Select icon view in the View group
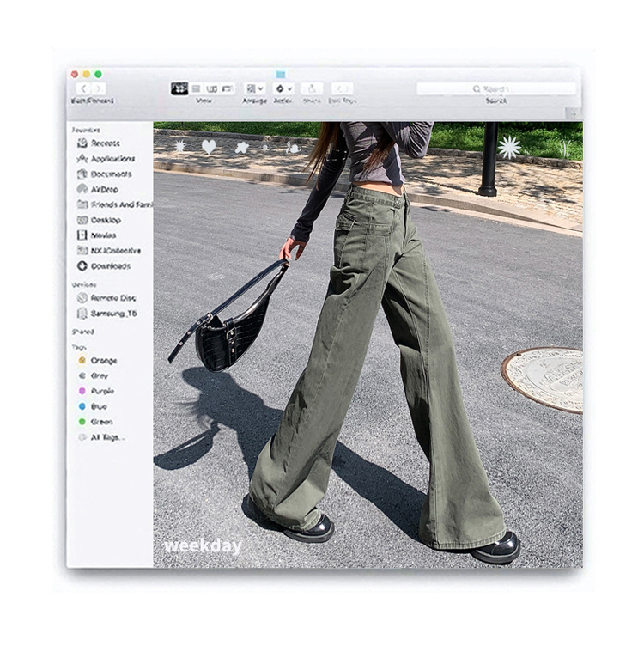Viewport: 644px width, 652px height. (x=179, y=88)
